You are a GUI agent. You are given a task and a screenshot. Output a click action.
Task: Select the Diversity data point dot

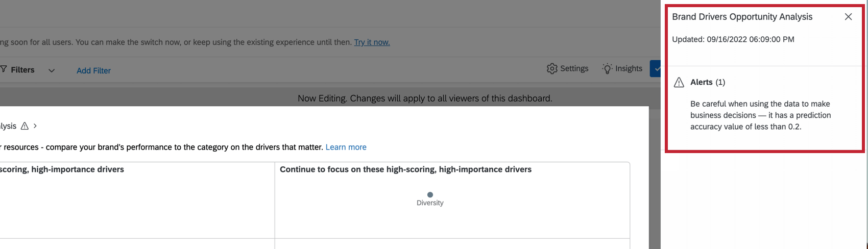pyautogui.click(x=430, y=194)
